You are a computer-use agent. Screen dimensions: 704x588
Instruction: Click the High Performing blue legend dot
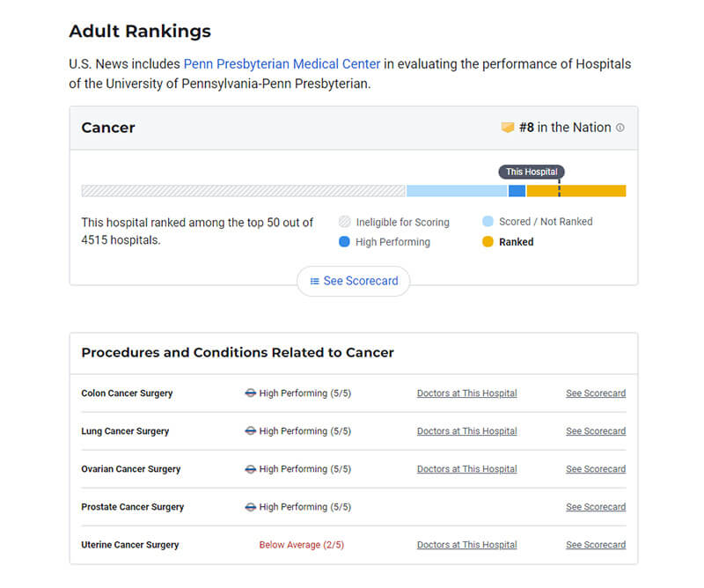coord(344,242)
